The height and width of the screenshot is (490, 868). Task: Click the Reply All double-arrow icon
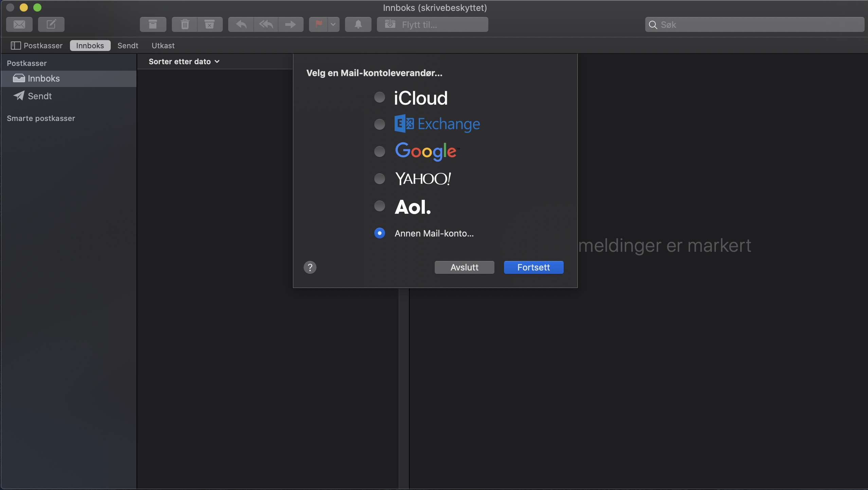click(266, 24)
